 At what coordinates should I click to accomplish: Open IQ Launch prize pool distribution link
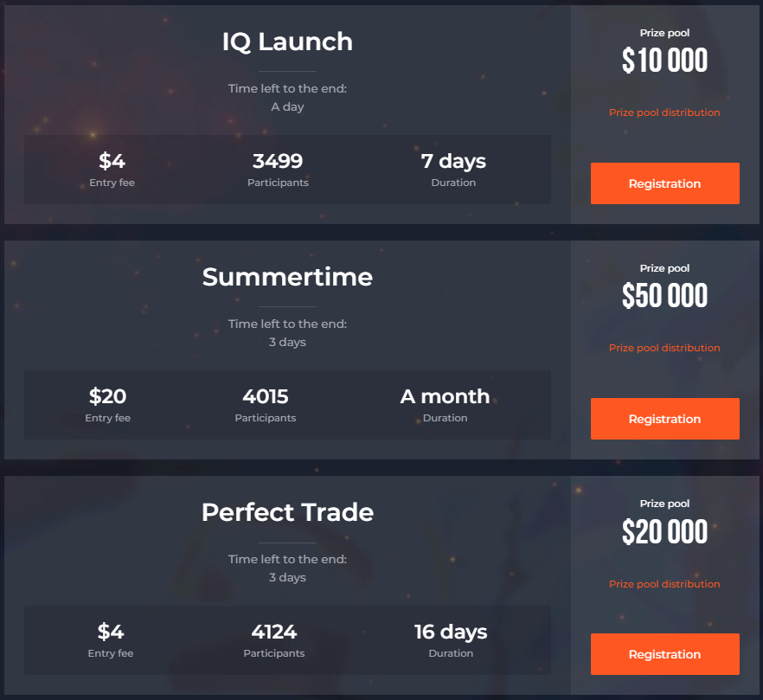point(664,112)
